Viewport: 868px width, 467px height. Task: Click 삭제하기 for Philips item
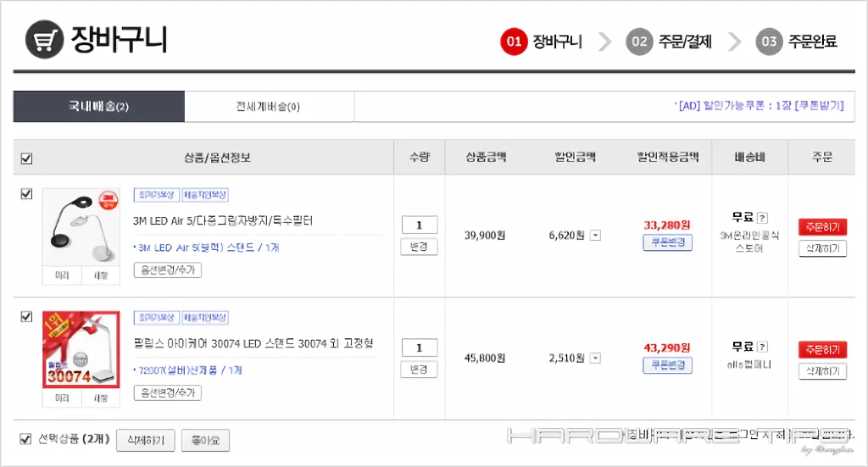(822, 371)
